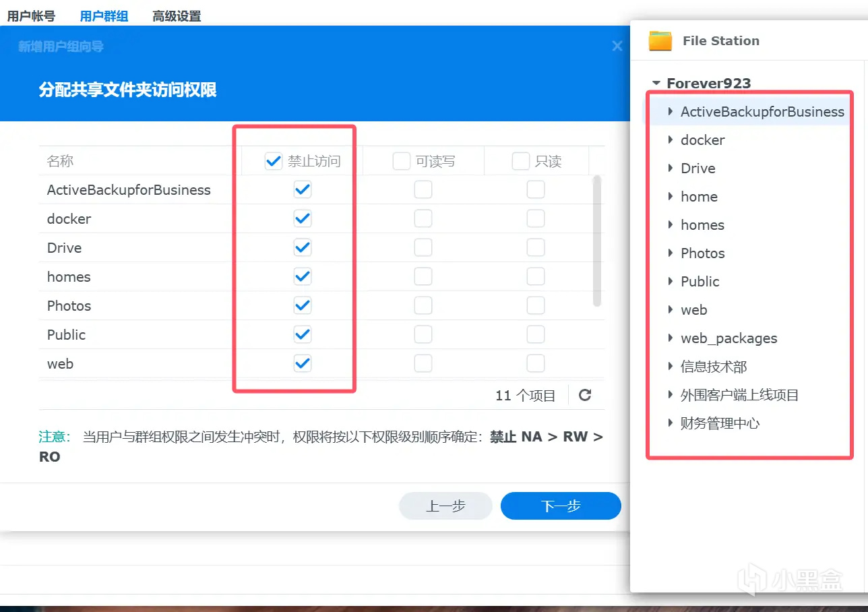Expand the docker folder in File Station
The image size is (868, 612).
(671, 140)
